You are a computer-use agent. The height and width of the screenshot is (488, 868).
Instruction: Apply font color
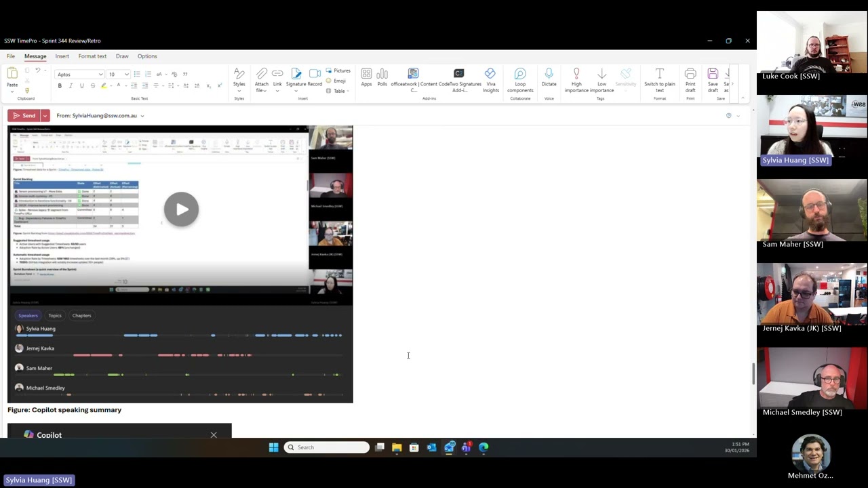(x=118, y=85)
